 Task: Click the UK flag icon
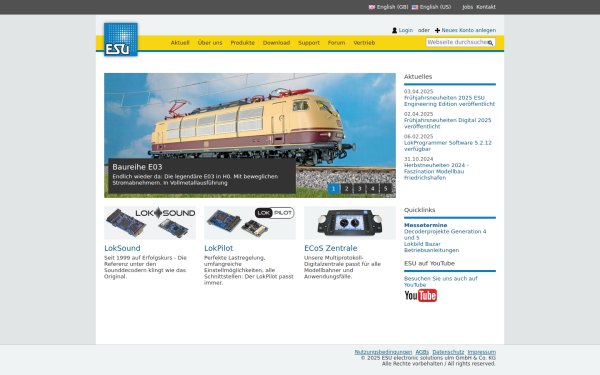point(372,7)
